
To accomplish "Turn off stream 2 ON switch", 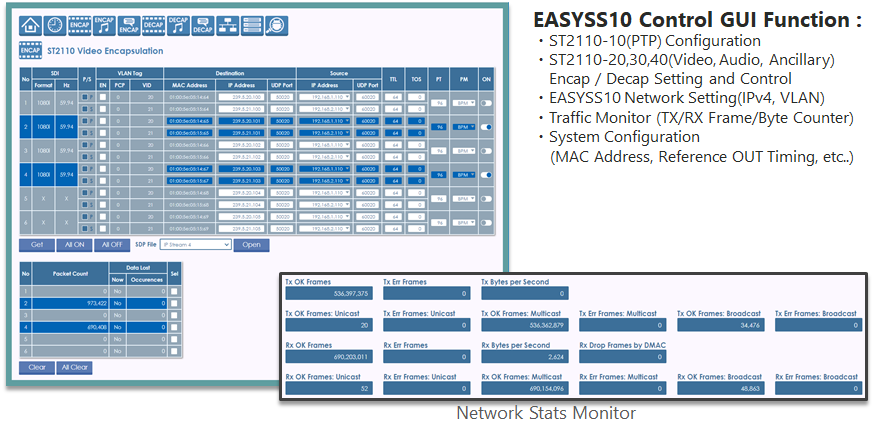I will click(x=486, y=127).
